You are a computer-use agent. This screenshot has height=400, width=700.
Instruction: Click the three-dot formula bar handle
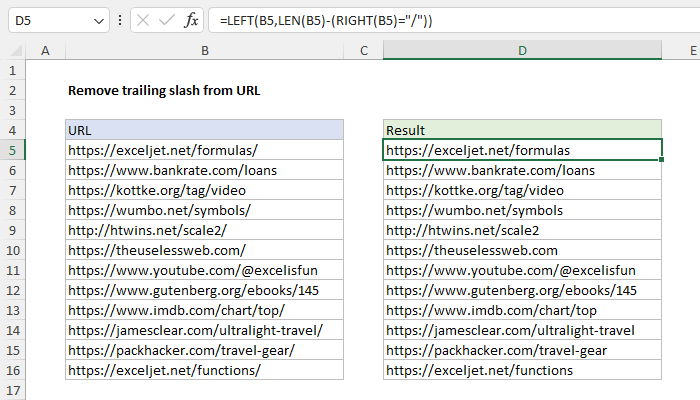coord(120,21)
